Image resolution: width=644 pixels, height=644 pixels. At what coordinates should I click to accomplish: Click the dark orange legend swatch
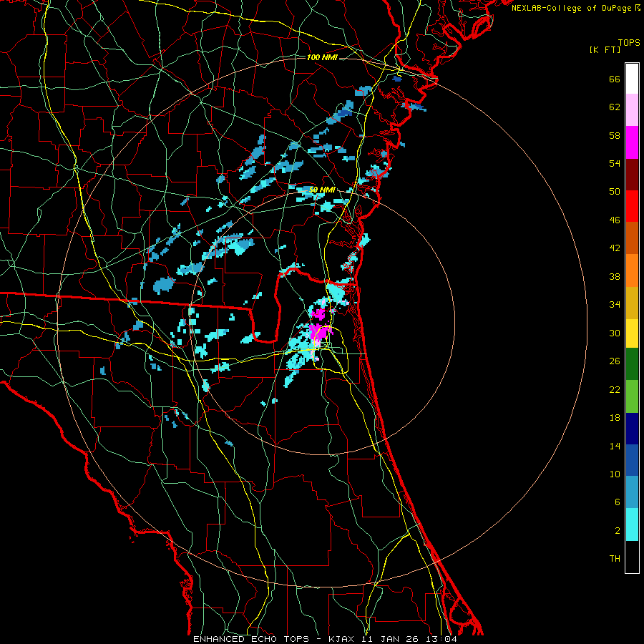tap(632, 238)
